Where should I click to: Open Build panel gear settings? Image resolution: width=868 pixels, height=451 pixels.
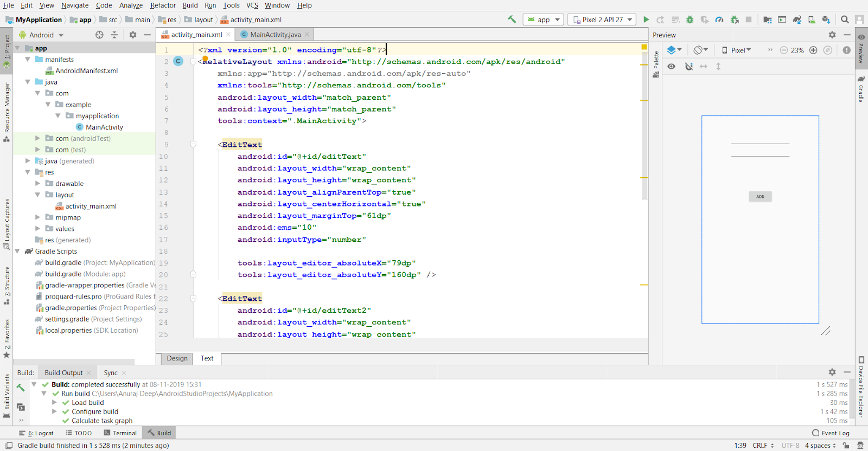pos(832,372)
